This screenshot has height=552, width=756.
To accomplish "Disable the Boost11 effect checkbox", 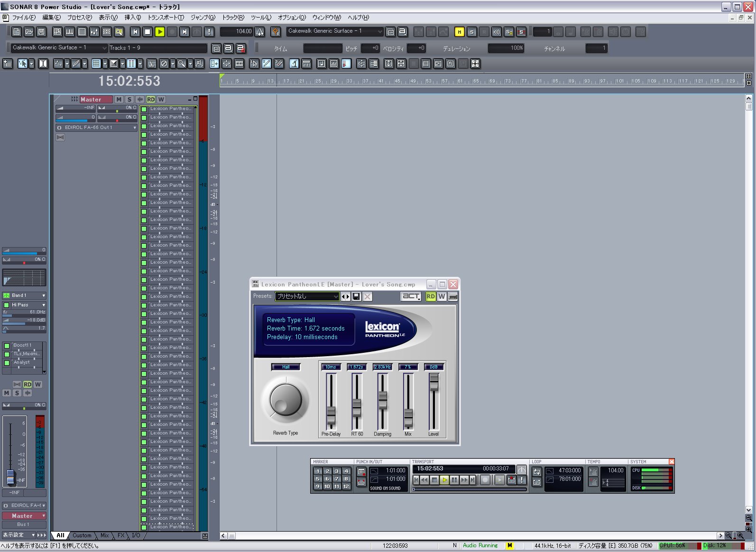I will [x=7, y=346].
